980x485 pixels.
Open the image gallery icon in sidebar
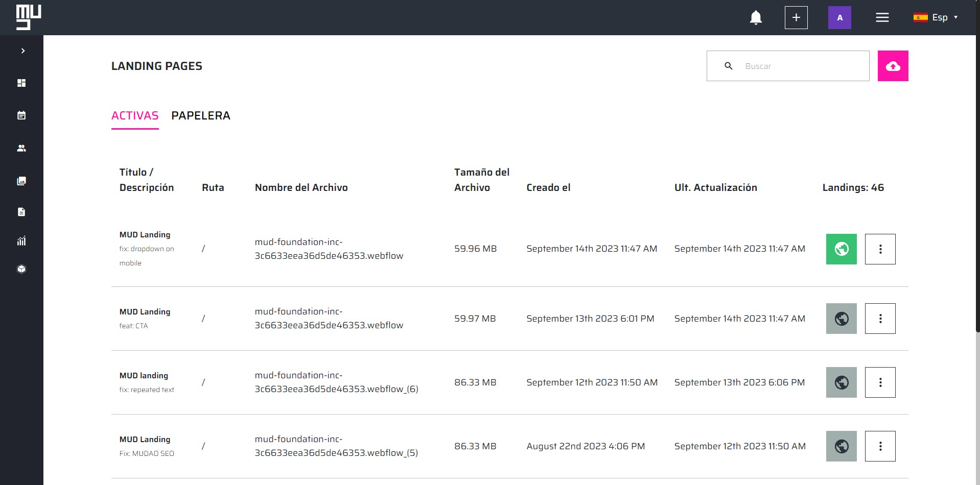[21, 181]
